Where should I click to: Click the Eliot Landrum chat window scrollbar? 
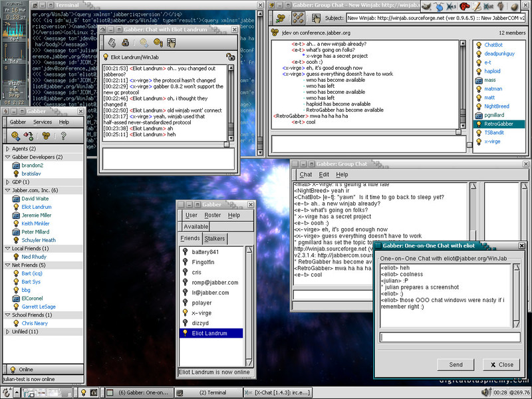(231, 103)
